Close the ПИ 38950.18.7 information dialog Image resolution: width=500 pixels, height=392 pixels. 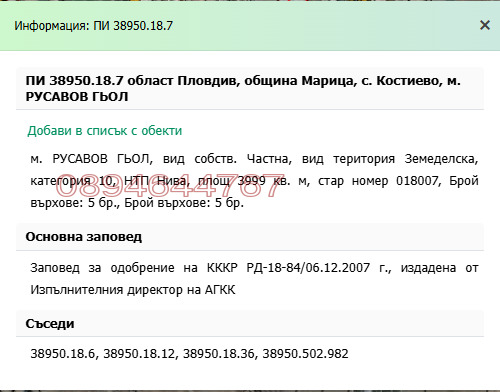pyautogui.click(x=485, y=25)
